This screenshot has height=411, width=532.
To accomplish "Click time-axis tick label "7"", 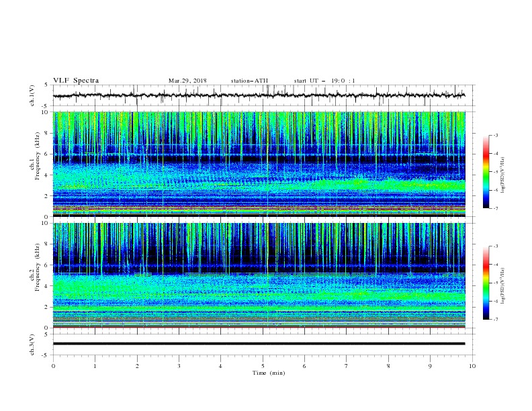I will click(x=347, y=366).
